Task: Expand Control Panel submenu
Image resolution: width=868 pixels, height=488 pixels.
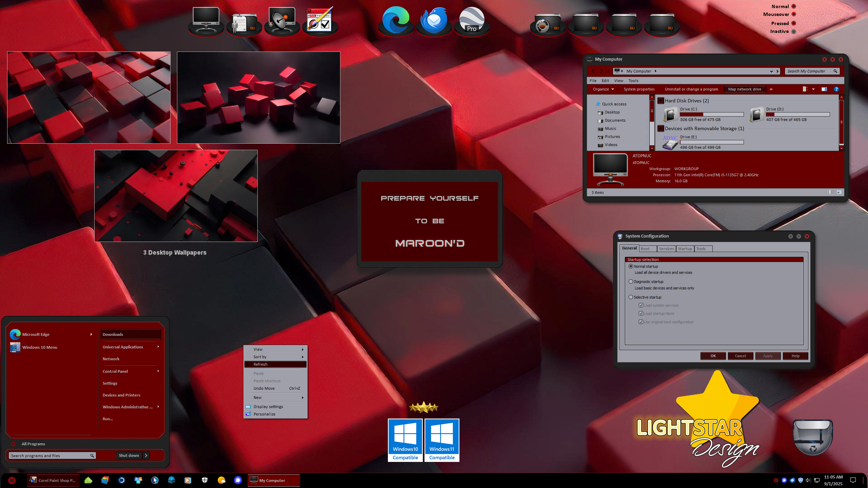Action: [x=158, y=371]
